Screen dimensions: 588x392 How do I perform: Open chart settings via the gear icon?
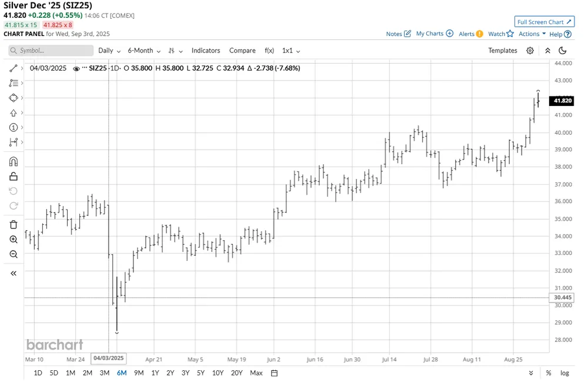click(x=529, y=51)
